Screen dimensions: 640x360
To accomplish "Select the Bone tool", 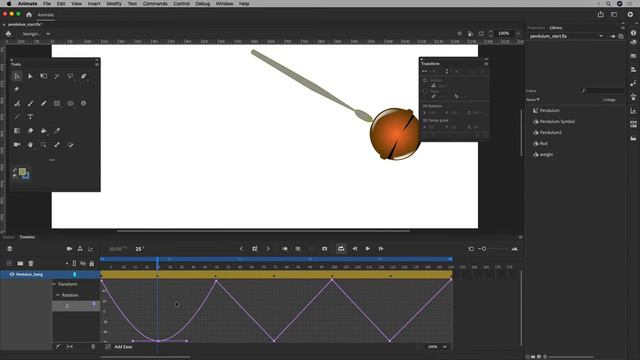I will [57, 144].
